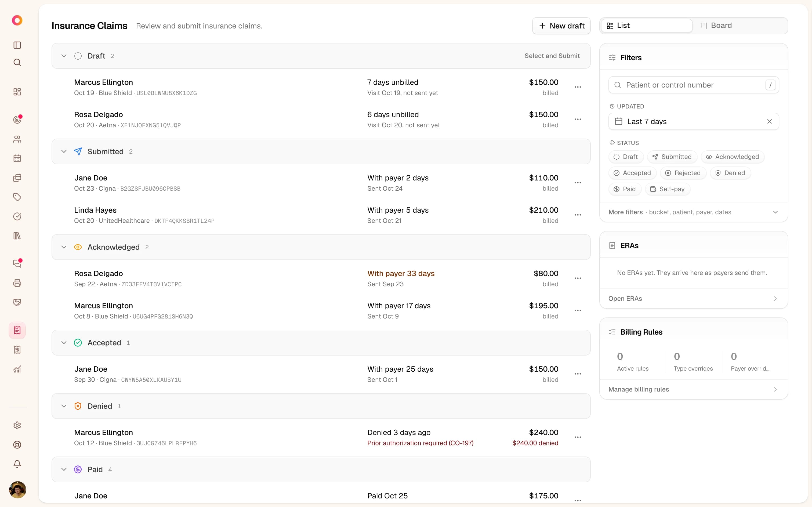Open the tag icon in sidebar
The width and height of the screenshot is (812, 507).
[x=17, y=197]
